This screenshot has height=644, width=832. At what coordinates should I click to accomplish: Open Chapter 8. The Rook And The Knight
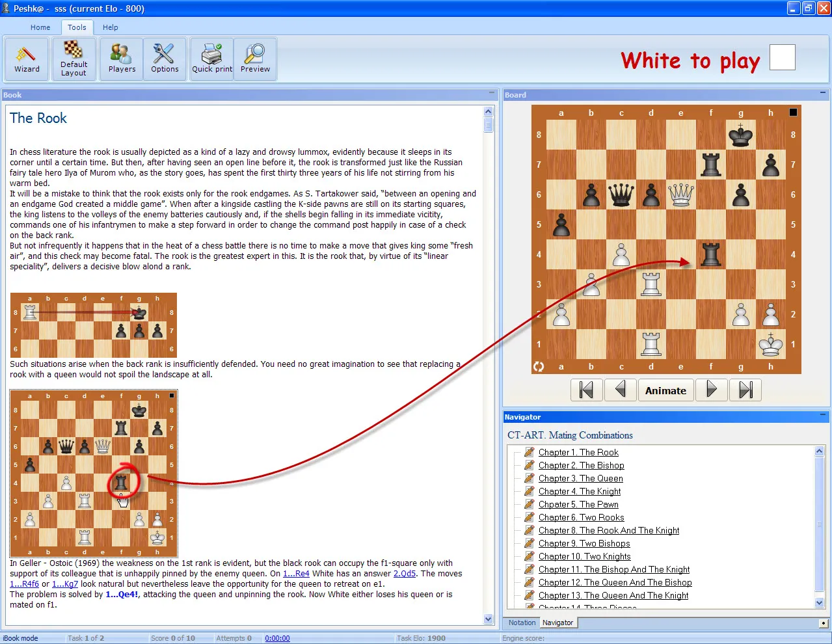609,530
